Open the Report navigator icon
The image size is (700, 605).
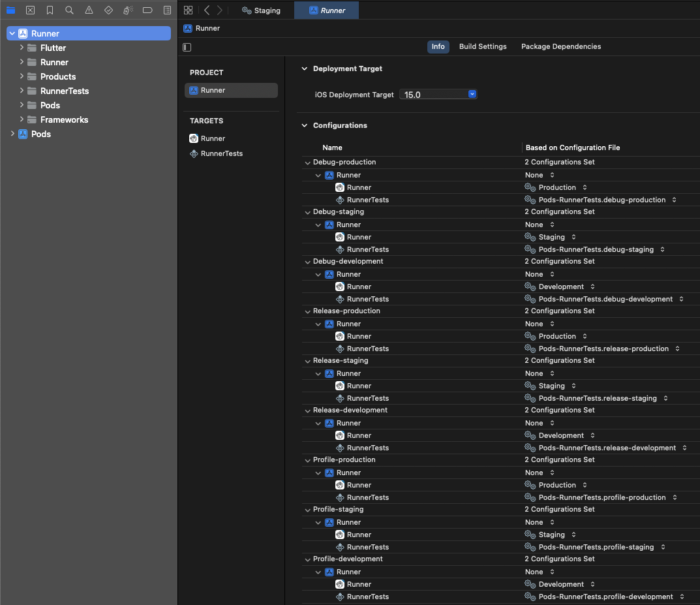coord(167,10)
